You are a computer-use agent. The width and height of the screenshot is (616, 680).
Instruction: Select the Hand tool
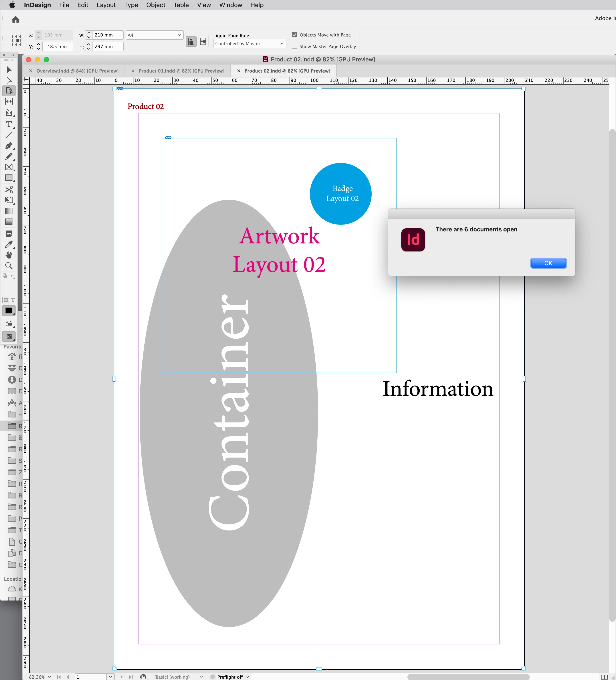[9, 255]
